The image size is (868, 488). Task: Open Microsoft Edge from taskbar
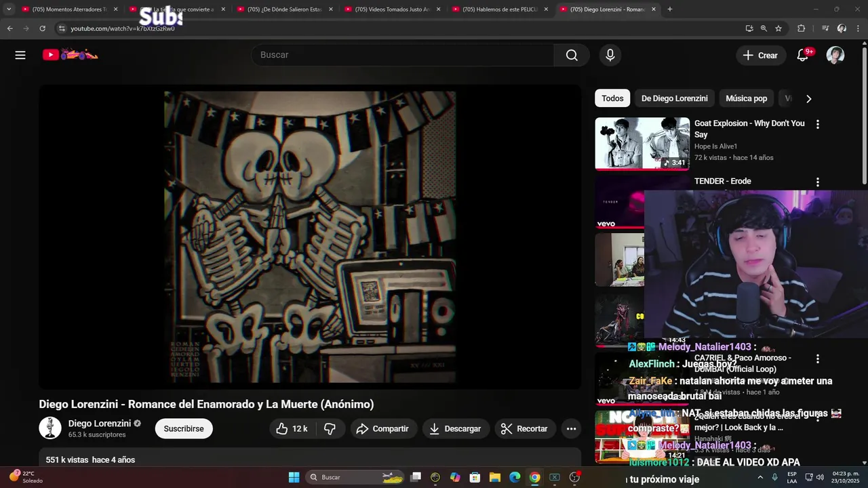[515, 477]
